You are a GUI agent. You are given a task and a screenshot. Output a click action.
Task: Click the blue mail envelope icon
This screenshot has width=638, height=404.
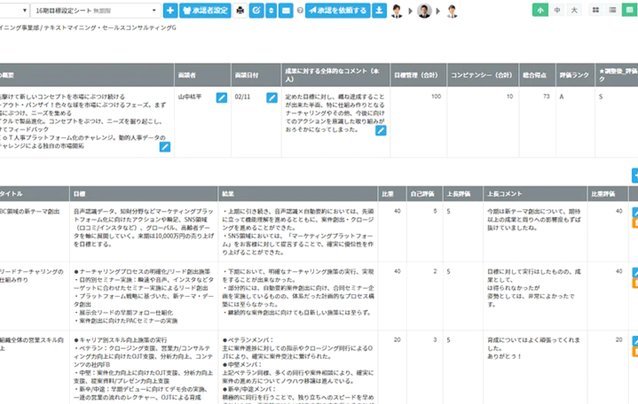(x=286, y=11)
